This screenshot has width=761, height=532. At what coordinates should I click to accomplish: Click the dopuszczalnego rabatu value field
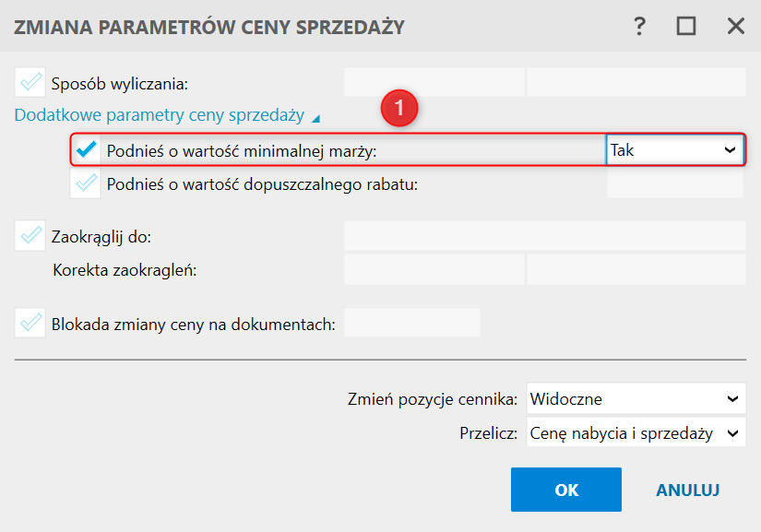tap(675, 183)
